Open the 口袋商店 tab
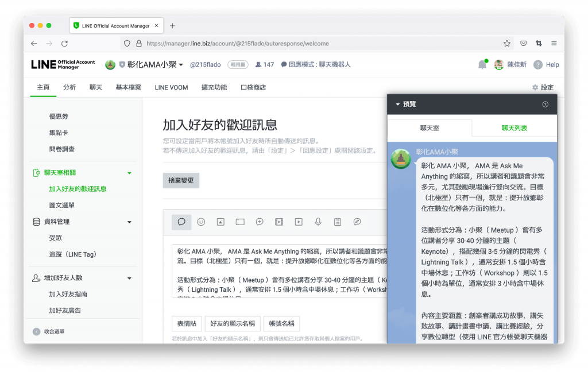This screenshot has width=588, height=375. click(253, 87)
